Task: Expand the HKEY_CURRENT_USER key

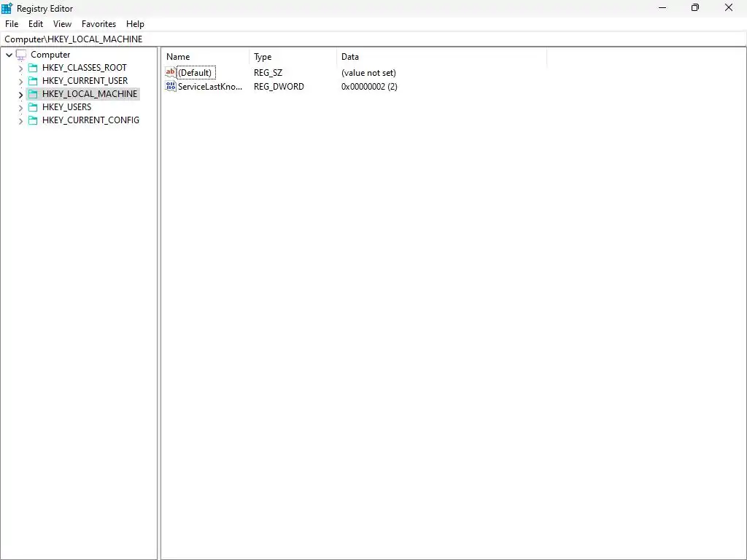Action: (20, 82)
